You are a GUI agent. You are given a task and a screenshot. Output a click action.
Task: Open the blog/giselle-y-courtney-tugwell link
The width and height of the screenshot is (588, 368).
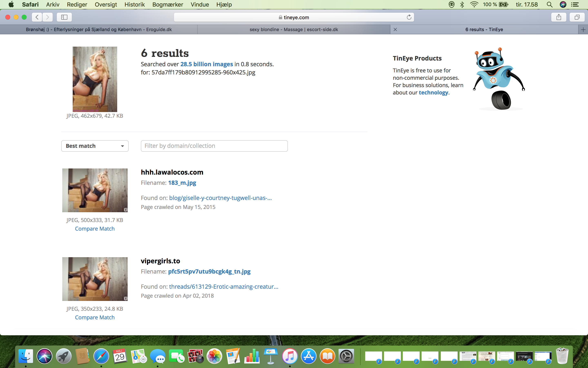coord(220,198)
